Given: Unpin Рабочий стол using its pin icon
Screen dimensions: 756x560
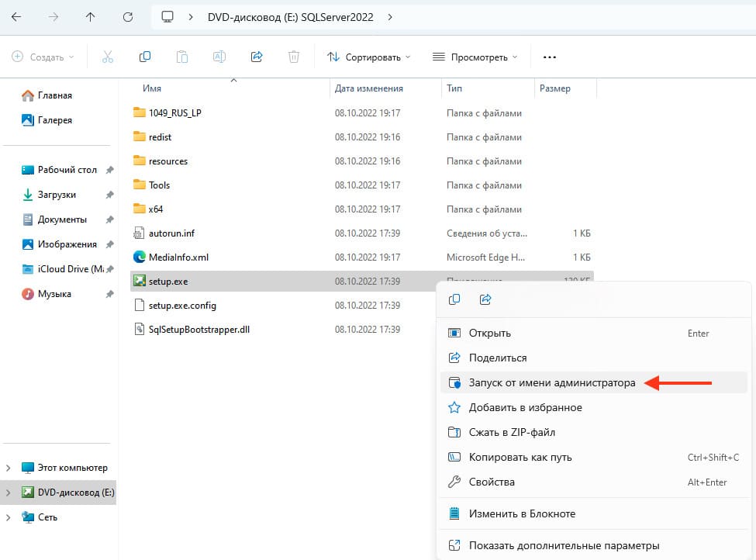Looking at the screenshot, I should tap(110, 170).
